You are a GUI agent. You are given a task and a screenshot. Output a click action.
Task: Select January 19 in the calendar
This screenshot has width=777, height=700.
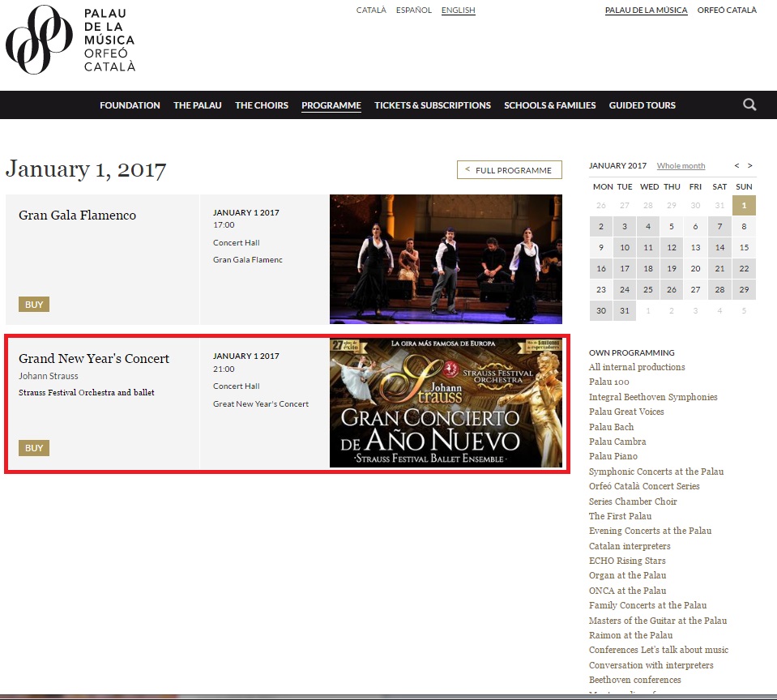pyautogui.click(x=672, y=268)
